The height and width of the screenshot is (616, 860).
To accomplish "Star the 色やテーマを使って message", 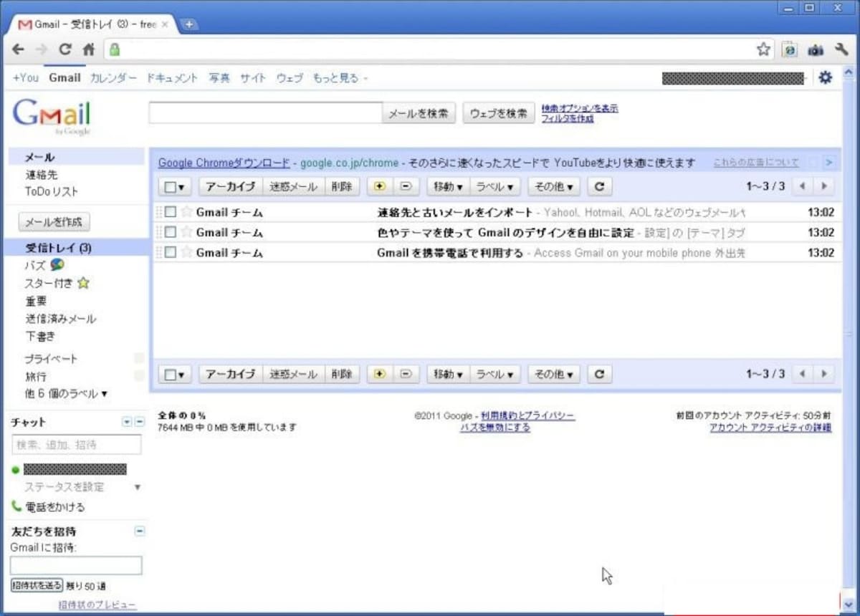I will pyautogui.click(x=186, y=232).
